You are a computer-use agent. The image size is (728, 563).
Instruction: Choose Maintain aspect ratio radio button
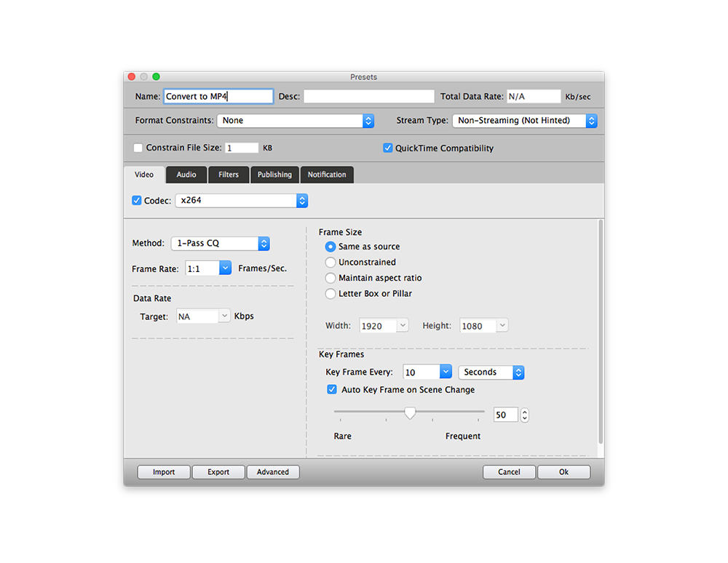point(331,278)
